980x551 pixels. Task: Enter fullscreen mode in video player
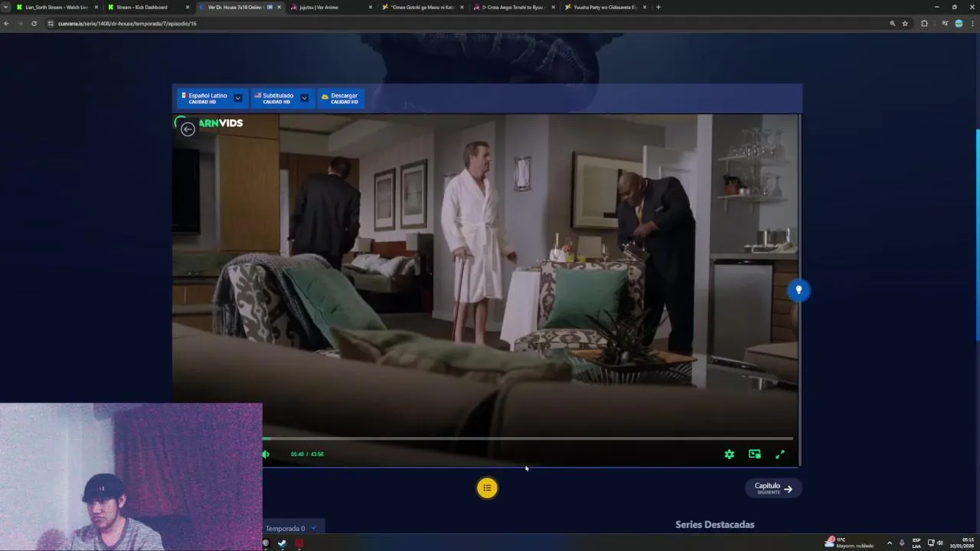click(779, 455)
